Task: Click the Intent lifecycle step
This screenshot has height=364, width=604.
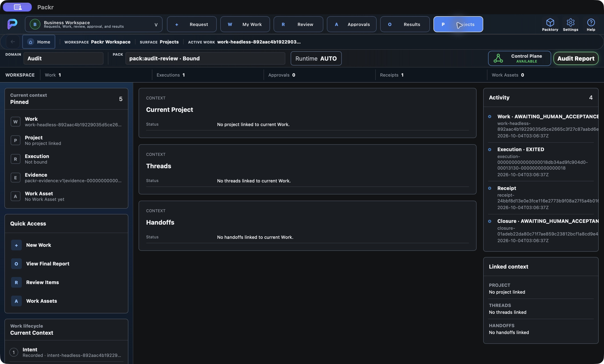Action: pos(66,352)
